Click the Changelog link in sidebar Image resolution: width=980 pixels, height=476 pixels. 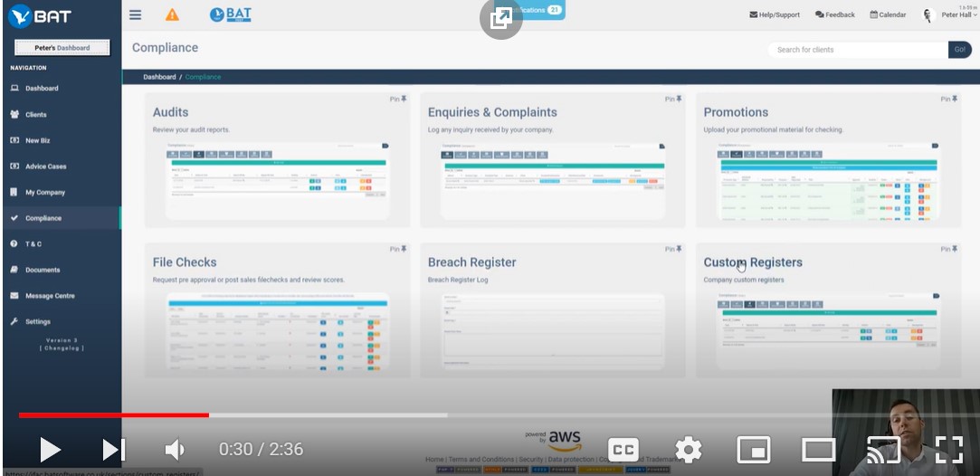point(62,348)
